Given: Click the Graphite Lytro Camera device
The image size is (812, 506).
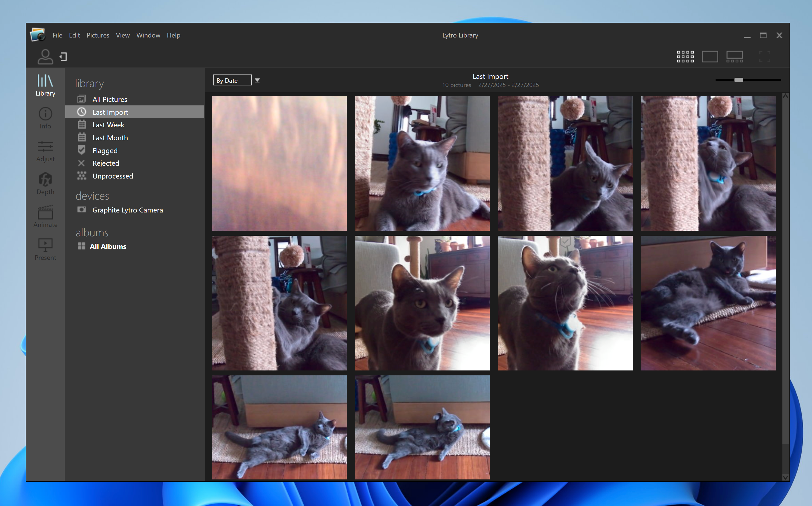Looking at the screenshot, I should coord(127,210).
